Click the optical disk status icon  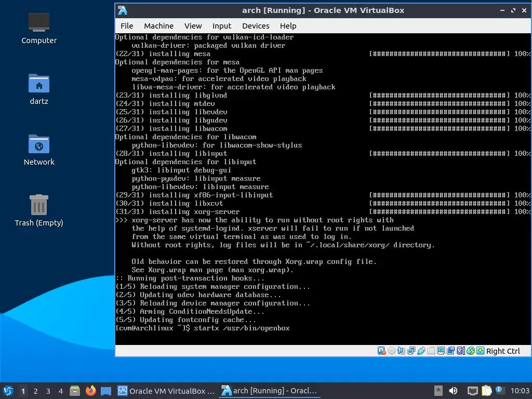[391, 351]
